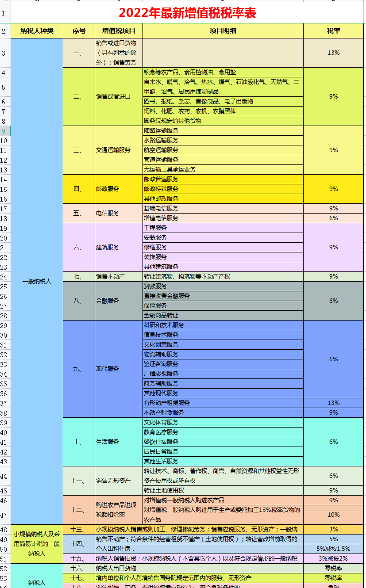
Task: Select the 交通运输服务 cell
Action: 119,150
